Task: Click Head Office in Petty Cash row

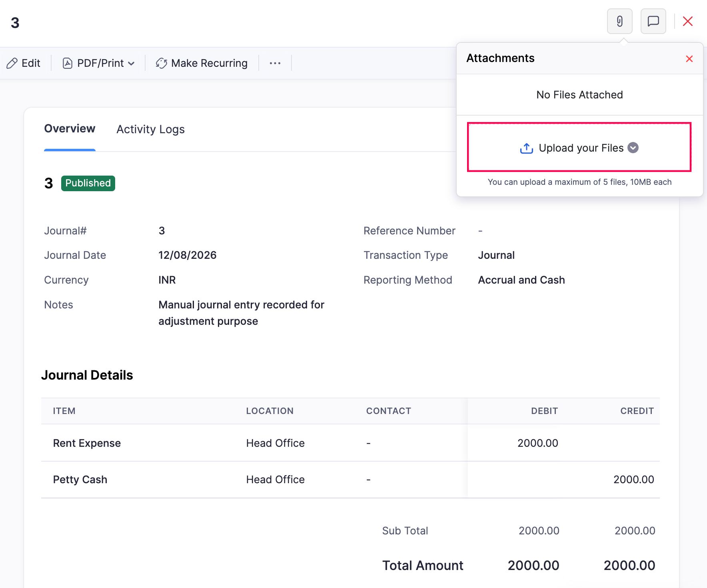Action: pos(276,479)
